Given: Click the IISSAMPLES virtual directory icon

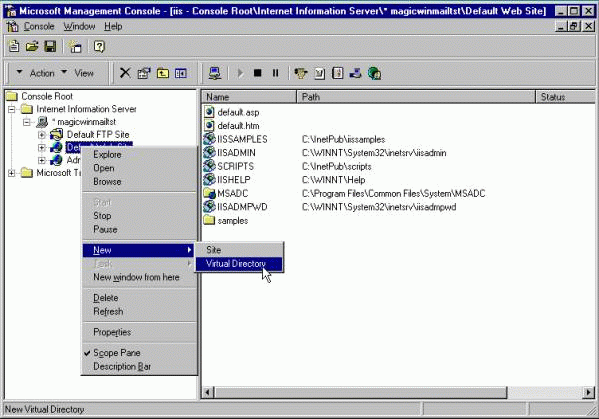Looking at the screenshot, I should coord(209,139).
